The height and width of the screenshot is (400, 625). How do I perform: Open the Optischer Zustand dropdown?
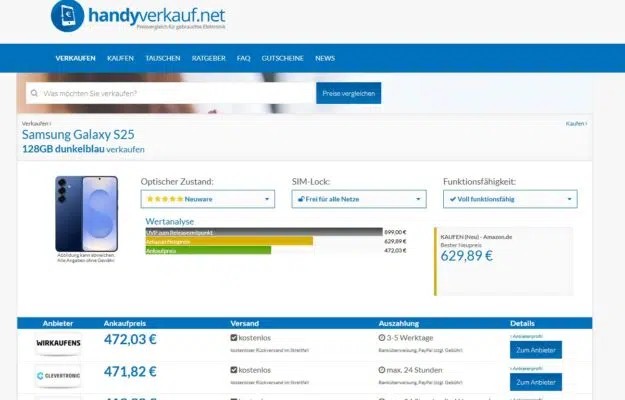[208, 199]
